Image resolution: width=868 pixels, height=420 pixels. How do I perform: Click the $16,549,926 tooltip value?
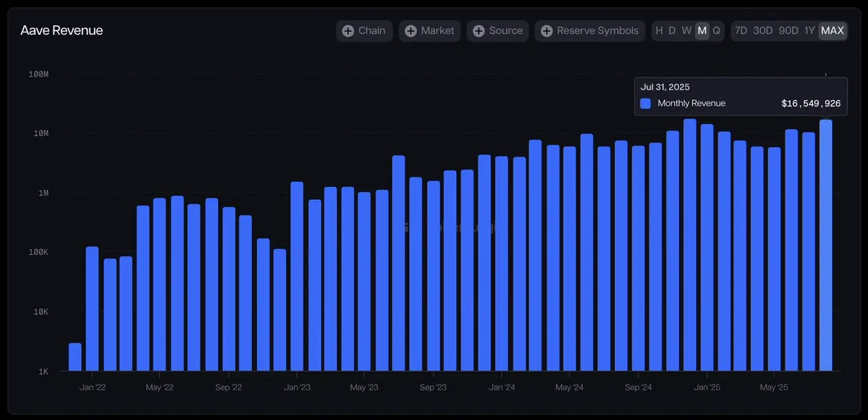811,104
